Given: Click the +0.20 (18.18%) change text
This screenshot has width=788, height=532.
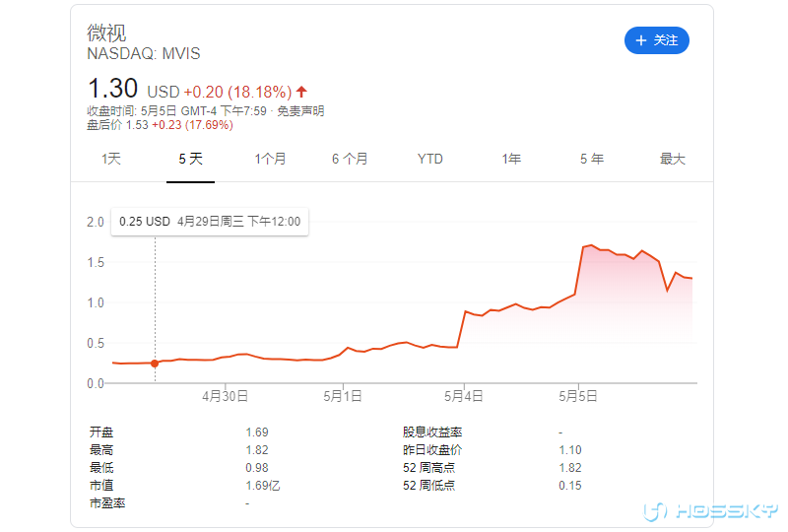Looking at the screenshot, I should (x=237, y=92).
